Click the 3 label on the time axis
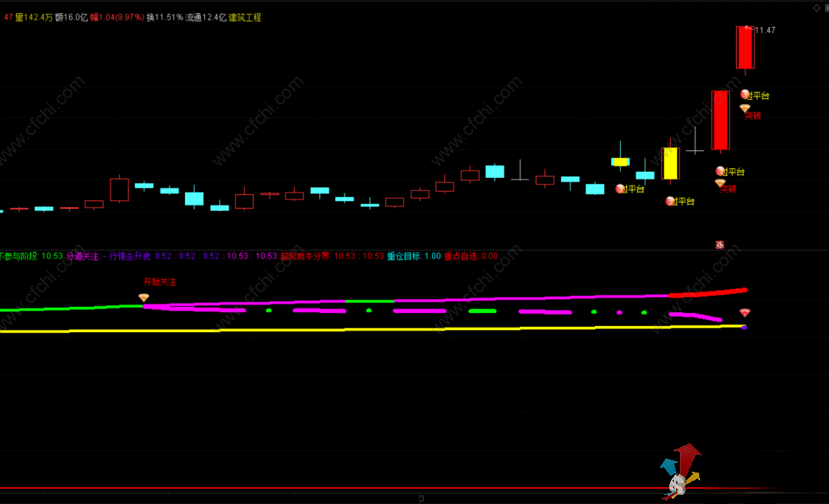The image size is (829, 504). (422, 499)
